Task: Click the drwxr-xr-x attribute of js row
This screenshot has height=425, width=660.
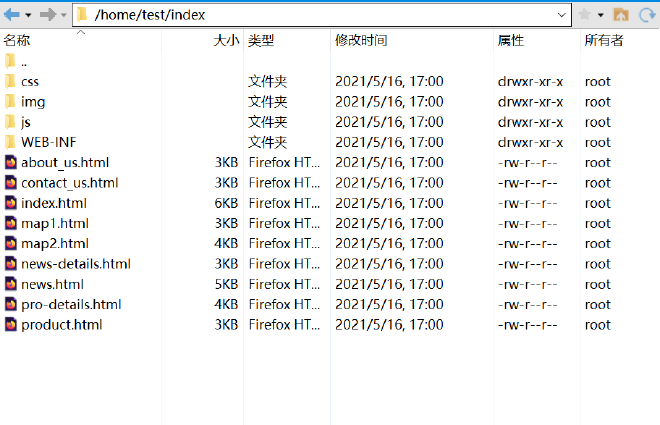Action: 530,122
